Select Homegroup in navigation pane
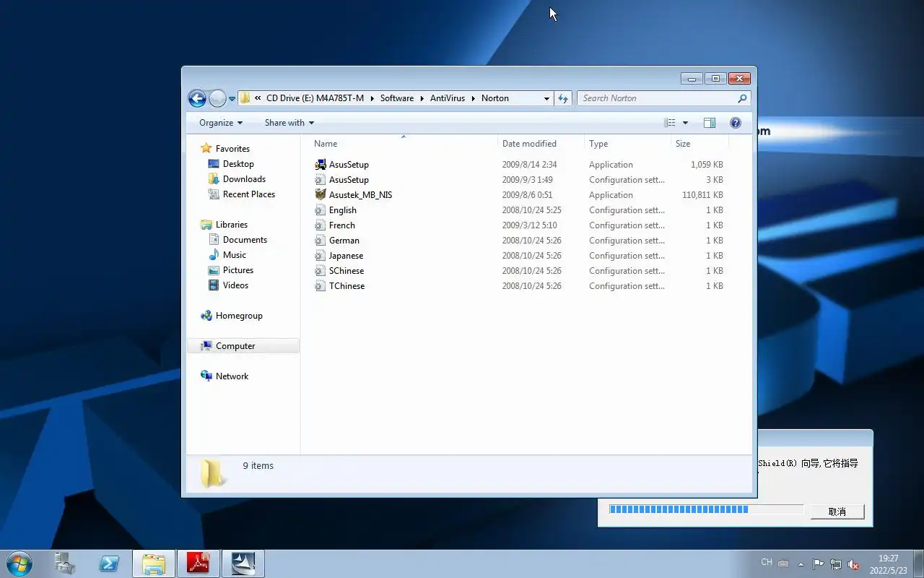Viewport: 924px width, 578px height. point(239,316)
